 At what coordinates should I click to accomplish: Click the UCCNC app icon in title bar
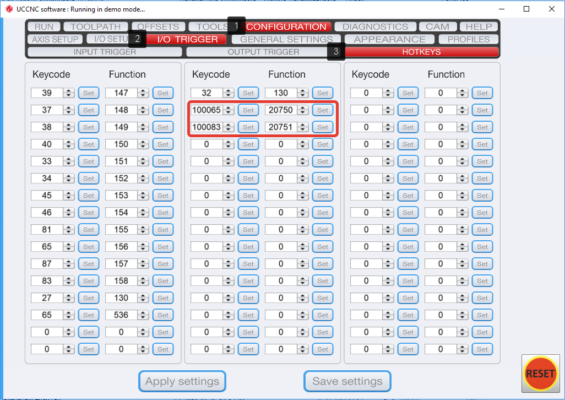(x=9, y=9)
